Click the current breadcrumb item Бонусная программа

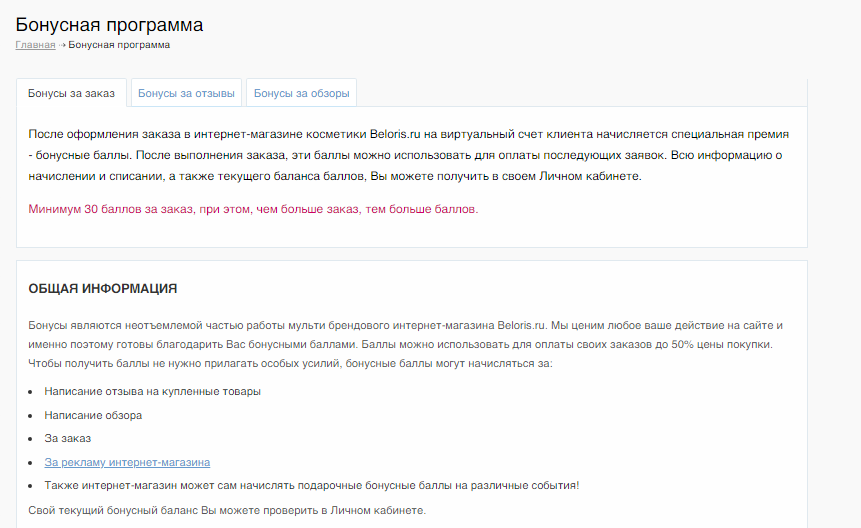(119, 45)
